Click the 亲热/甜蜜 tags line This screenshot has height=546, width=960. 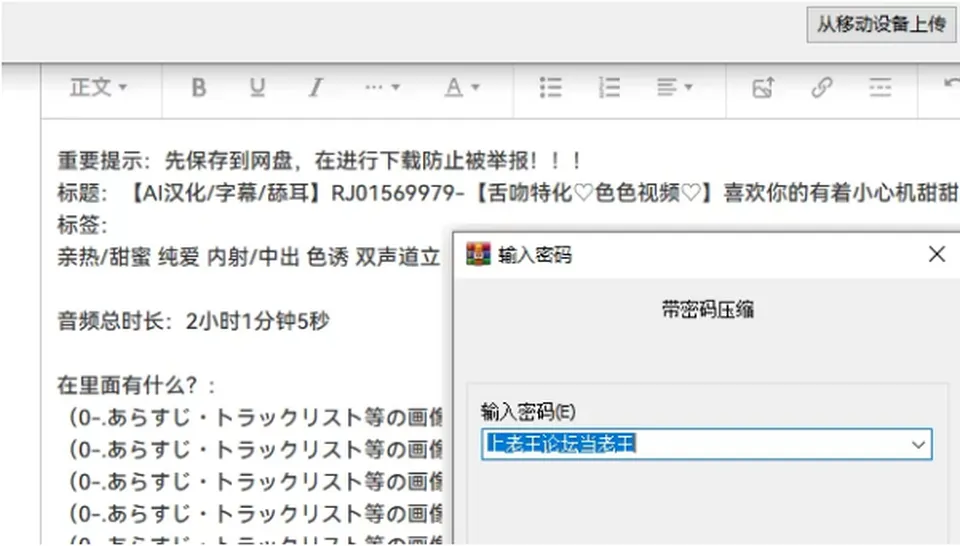(249, 256)
